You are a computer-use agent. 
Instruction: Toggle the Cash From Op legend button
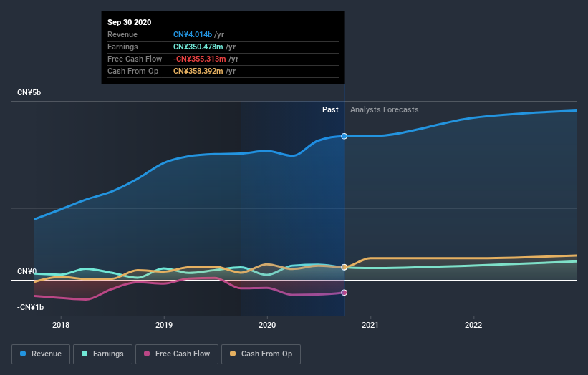point(261,354)
